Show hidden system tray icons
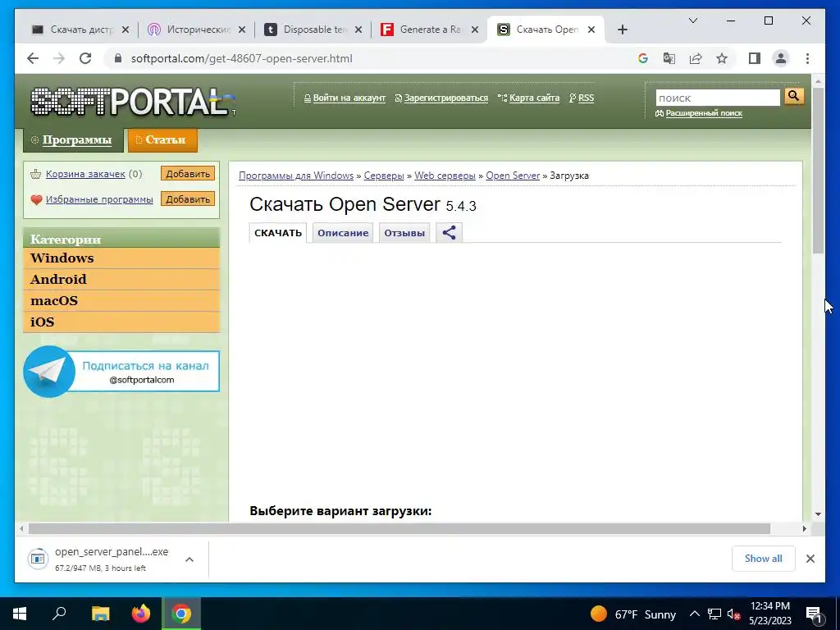The width and height of the screenshot is (840, 630). [x=694, y=614]
